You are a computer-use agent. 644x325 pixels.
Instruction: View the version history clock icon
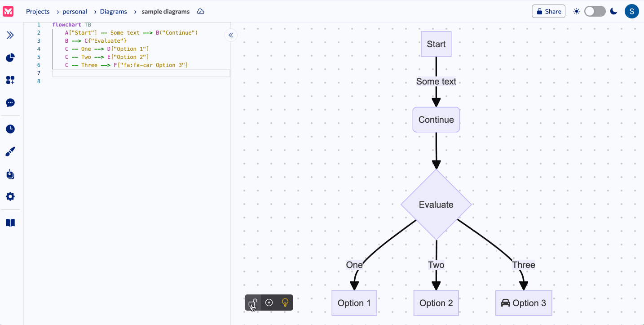click(x=10, y=129)
